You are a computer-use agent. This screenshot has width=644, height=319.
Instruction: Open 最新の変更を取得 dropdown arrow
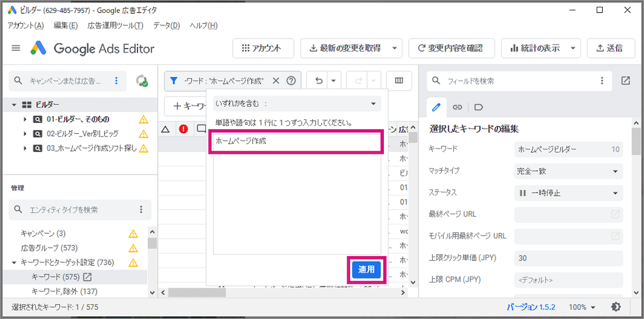(394, 48)
